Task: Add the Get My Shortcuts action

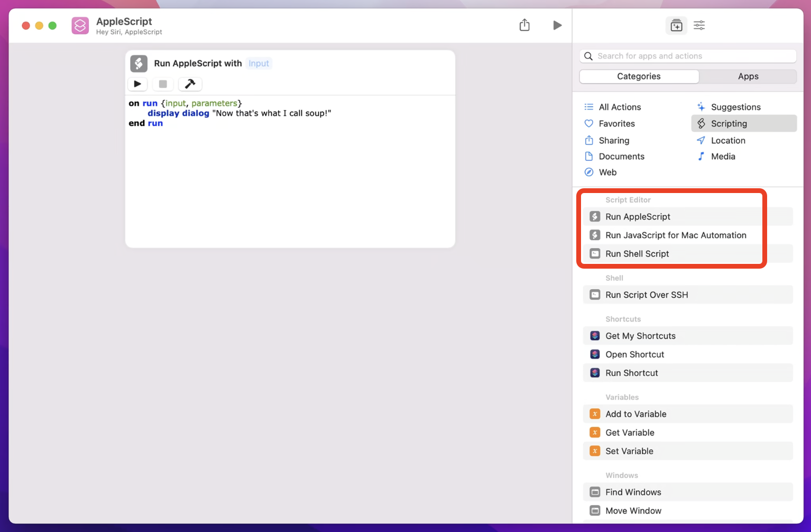Action: click(x=688, y=336)
